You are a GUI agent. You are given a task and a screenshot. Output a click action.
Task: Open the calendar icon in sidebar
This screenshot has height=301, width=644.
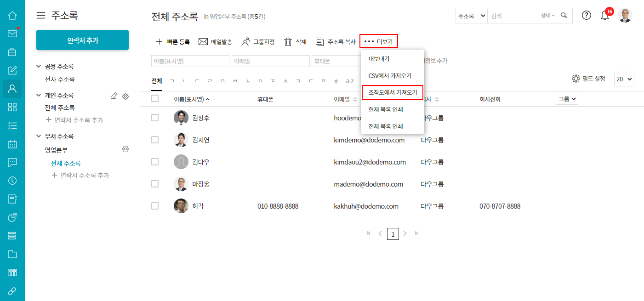(12, 144)
